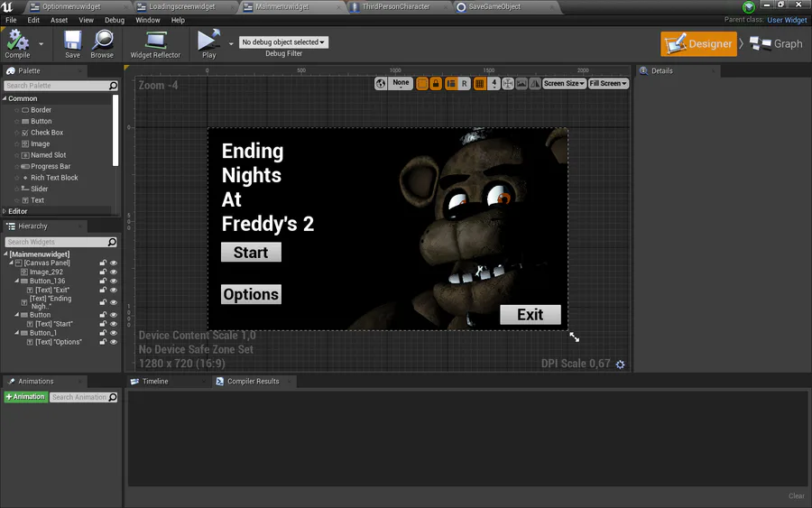Toggle visibility of Text "Exit" row

click(114, 290)
